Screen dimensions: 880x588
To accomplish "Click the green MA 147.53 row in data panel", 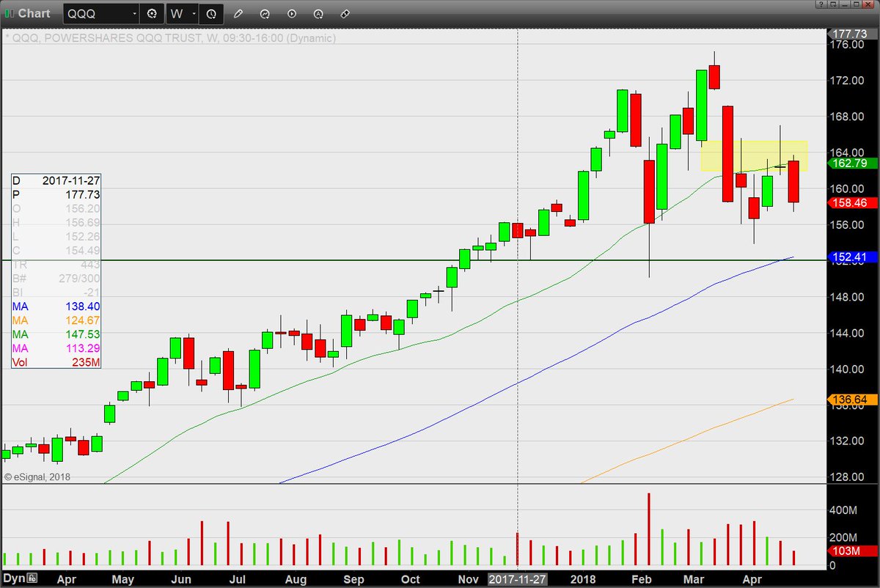I will [x=56, y=334].
